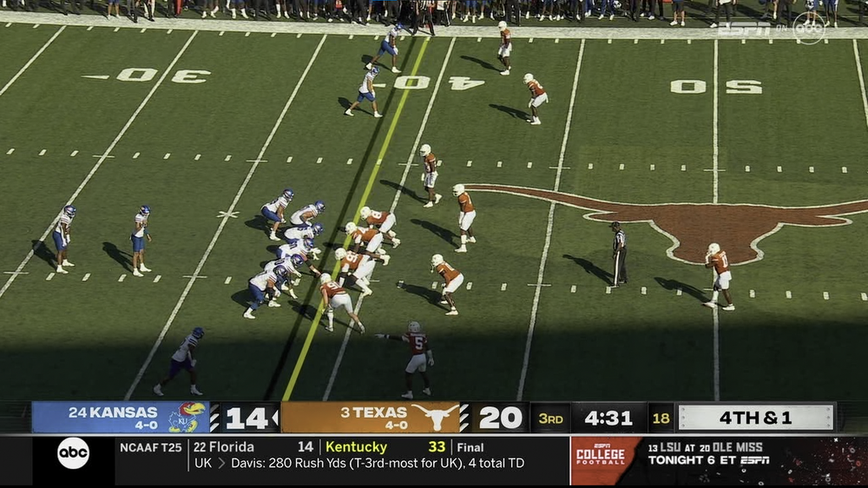Click the 4:31 game clock
868x488 pixels.
point(608,419)
